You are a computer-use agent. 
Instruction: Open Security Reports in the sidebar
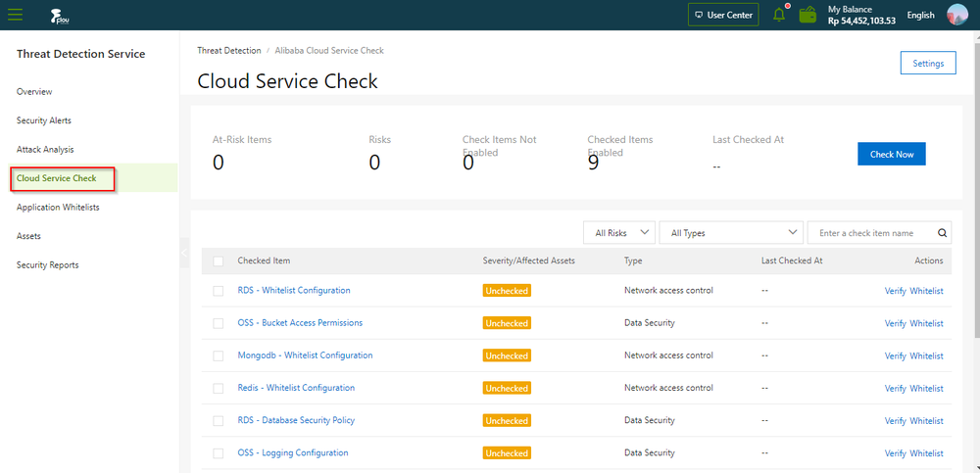click(x=47, y=265)
